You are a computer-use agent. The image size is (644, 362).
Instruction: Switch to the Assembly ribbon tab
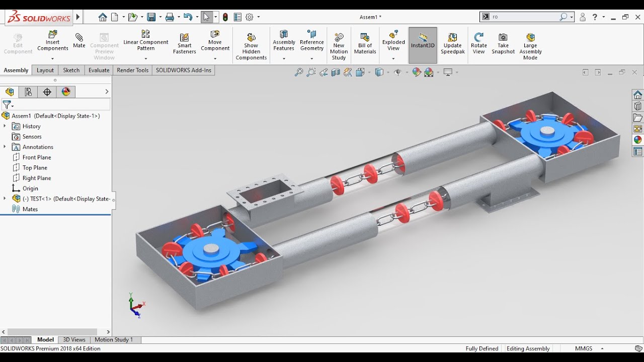[16, 70]
